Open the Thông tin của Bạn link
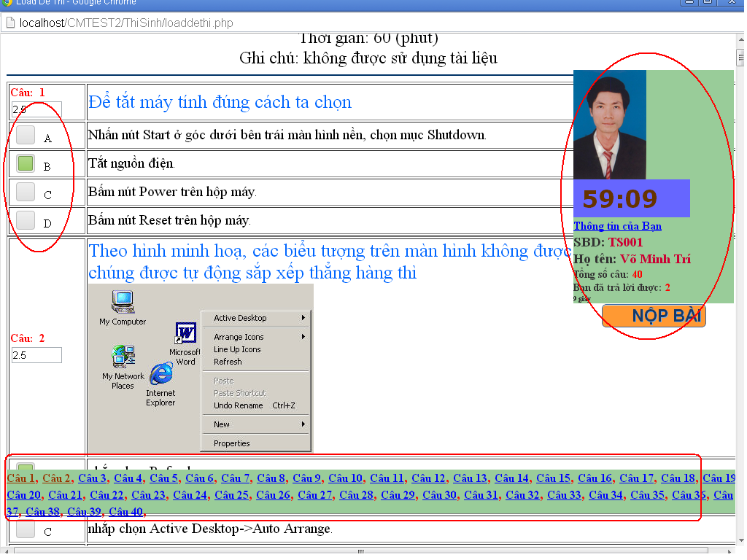This screenshot has width=747, height=560. [617, 226]
